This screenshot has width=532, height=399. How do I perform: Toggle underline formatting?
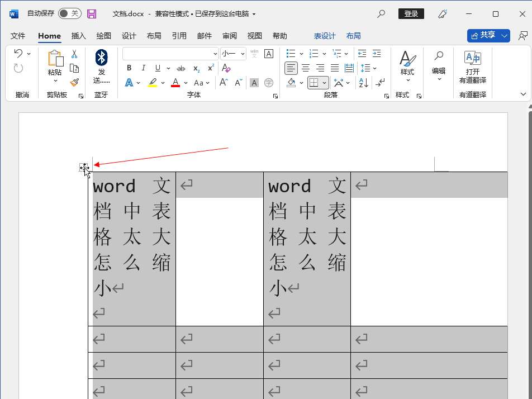[x=158, y=68]
